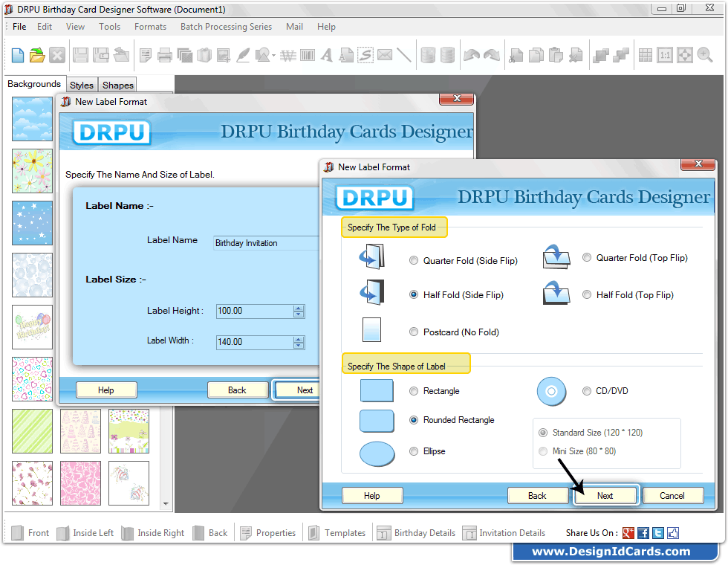The width and height of the screenshot is (728, 565).
Task: Open the Templates bottom tab
Action: 337,533
